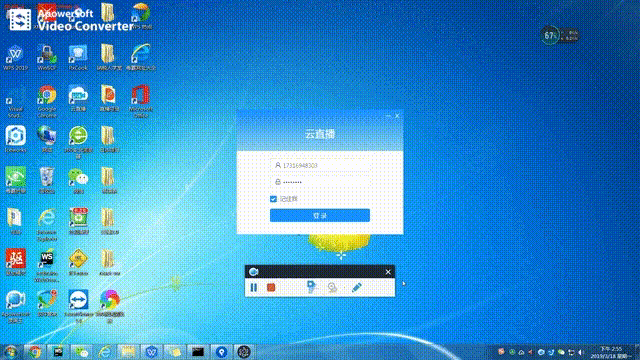Uncheck the remember password checkbox

click(273, 199)
